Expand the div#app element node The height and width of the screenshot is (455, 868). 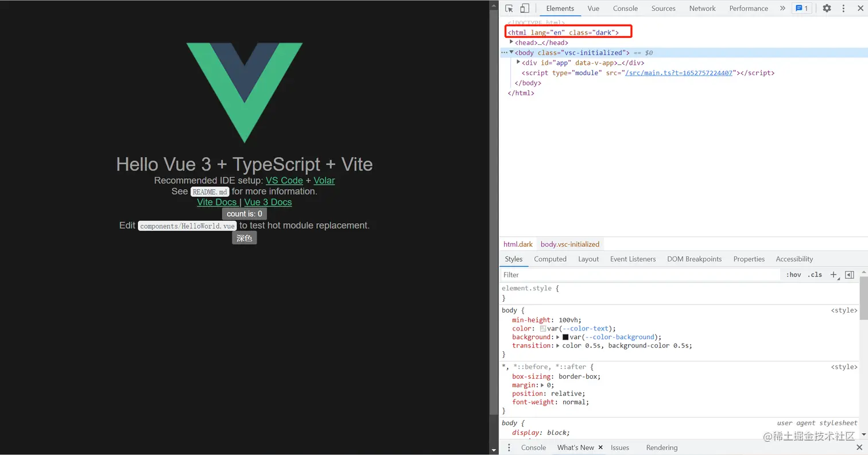tap(518, 63)
